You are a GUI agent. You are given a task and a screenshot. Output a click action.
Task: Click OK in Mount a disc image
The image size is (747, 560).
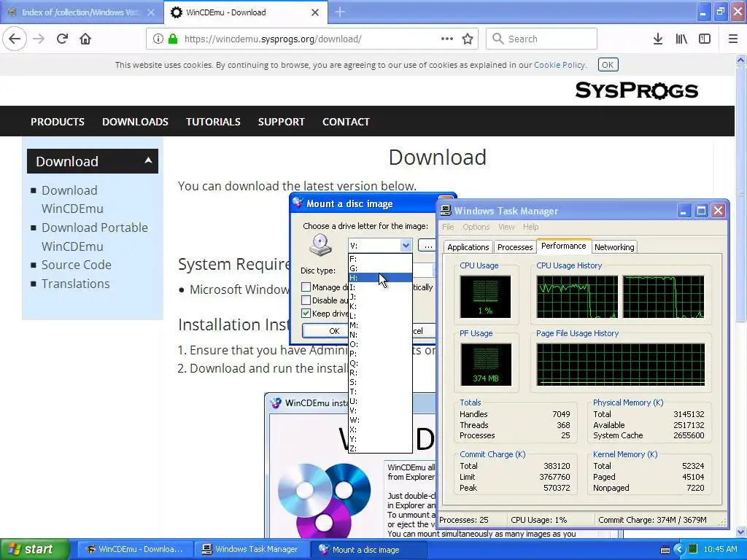[325, 331]
